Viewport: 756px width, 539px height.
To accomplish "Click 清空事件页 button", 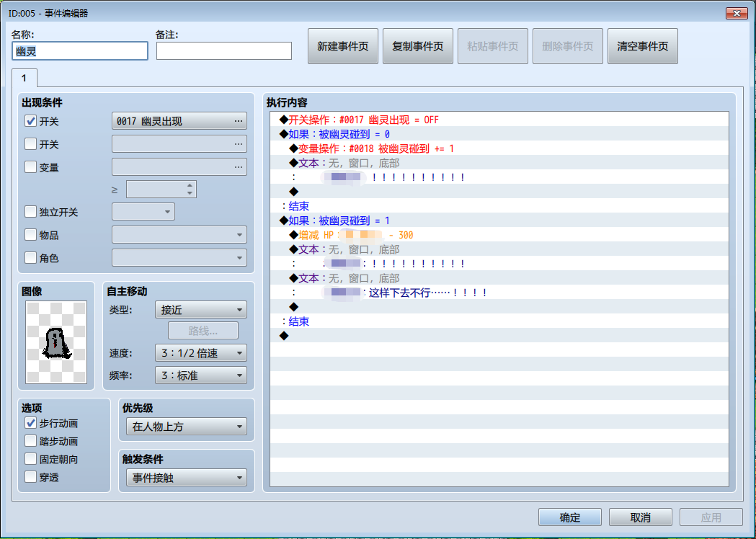I will coord(643,46).
